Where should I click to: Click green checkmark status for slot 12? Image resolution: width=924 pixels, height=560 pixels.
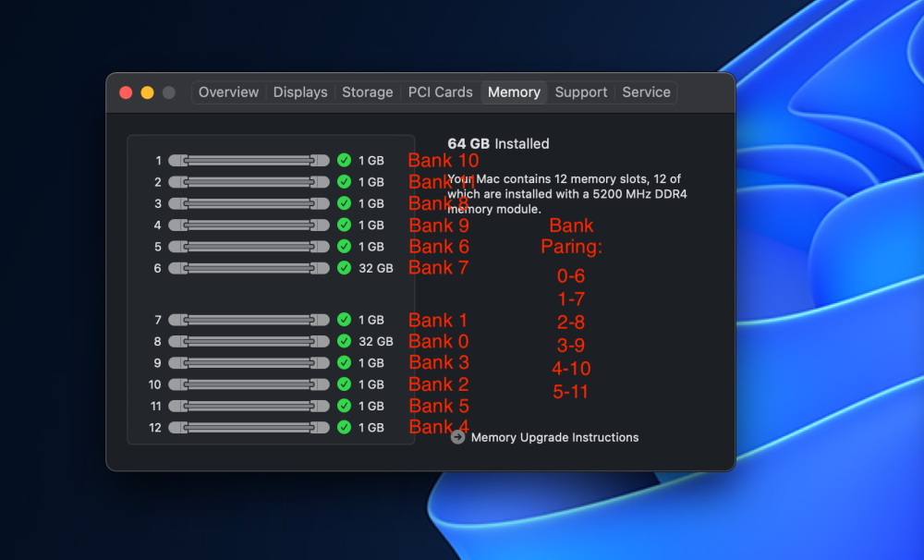(344, 427)
